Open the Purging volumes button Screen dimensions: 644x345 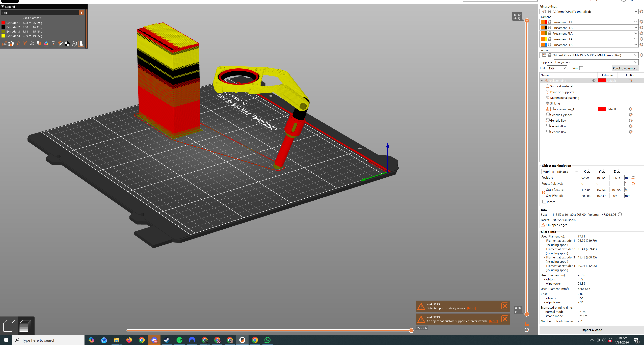(x=625, y=68)
